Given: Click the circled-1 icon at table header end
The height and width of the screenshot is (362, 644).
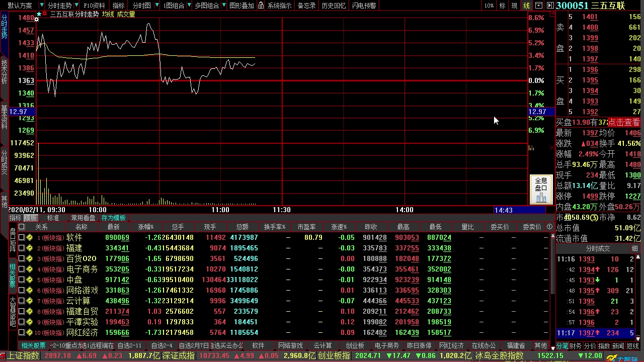Looking at the screenshot, I should [x=549, y=227].
